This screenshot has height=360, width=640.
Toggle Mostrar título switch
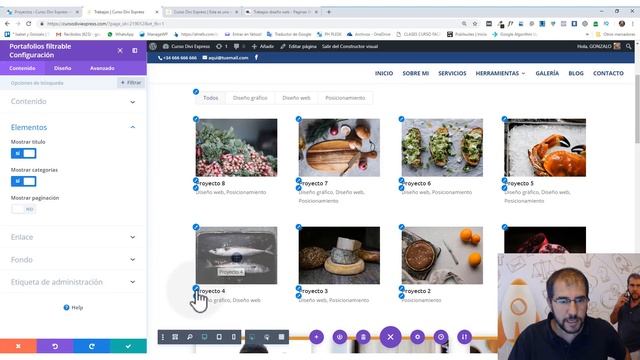click(23, 153)
